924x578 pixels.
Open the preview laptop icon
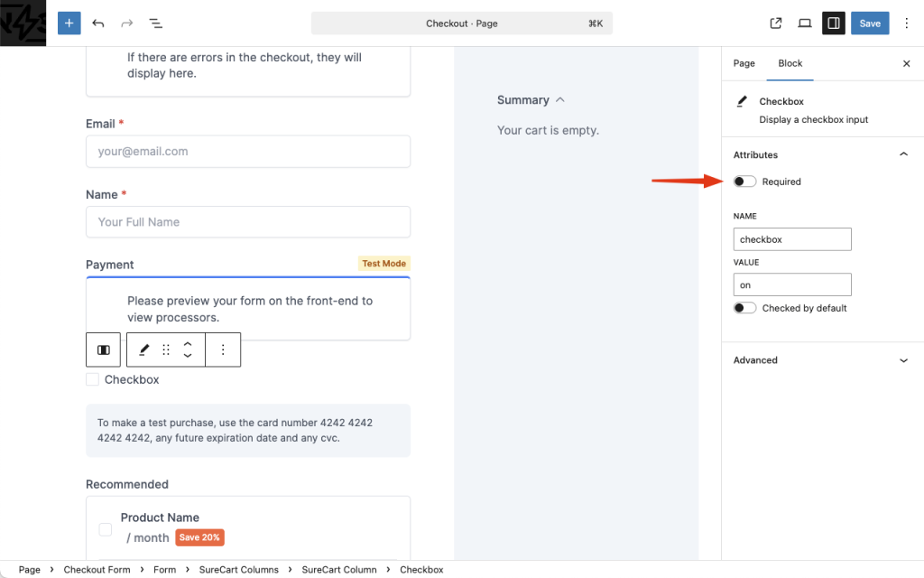[804, 23]
